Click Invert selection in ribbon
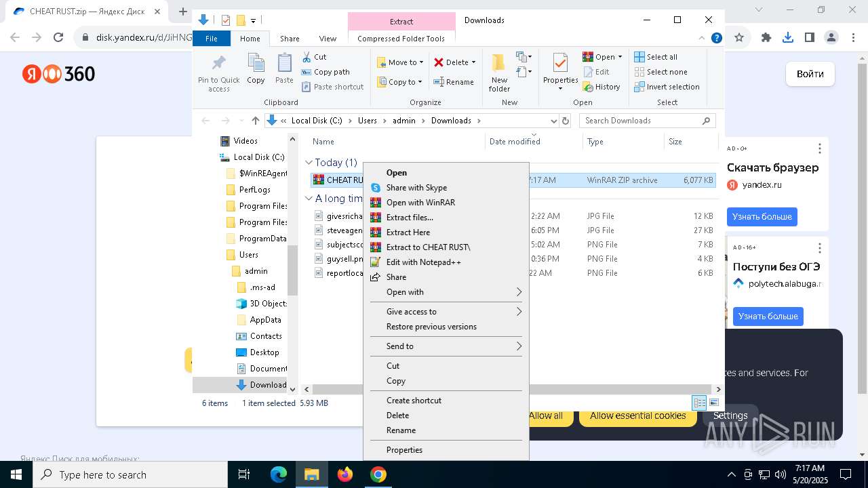Screen dimensions: 868x488 point(667,87)
